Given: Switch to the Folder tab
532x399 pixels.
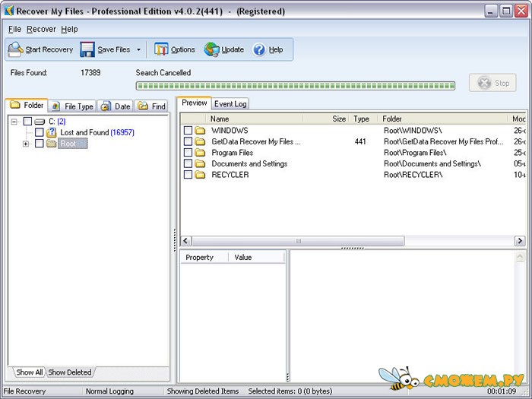Looking at the screenshot, I should point(27,105).
